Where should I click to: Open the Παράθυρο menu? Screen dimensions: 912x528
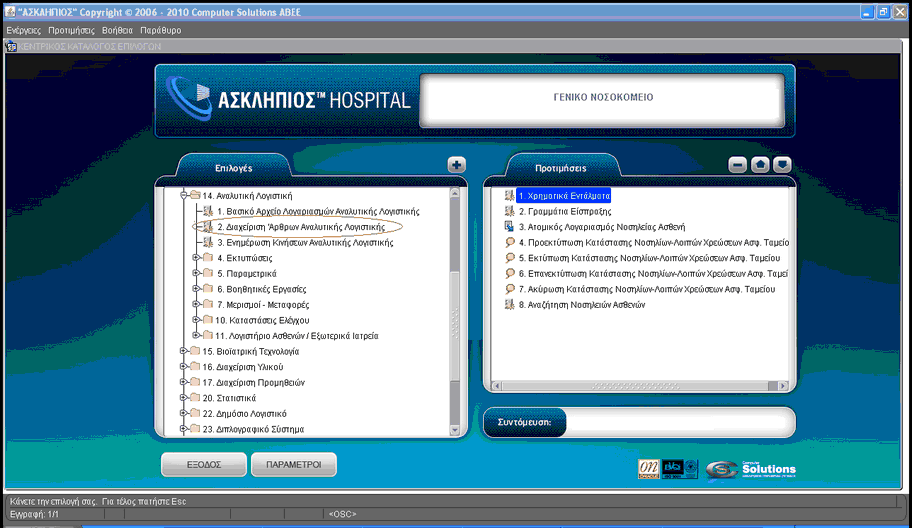161,30
